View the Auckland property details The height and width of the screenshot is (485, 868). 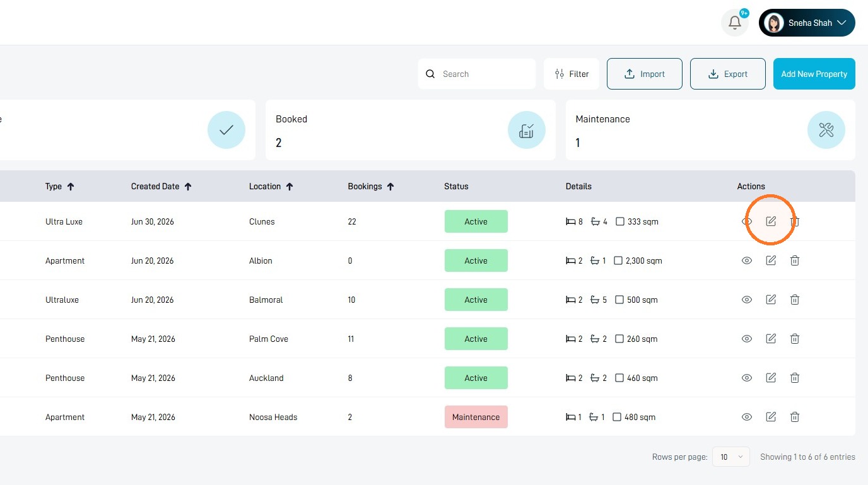point(747,378)
